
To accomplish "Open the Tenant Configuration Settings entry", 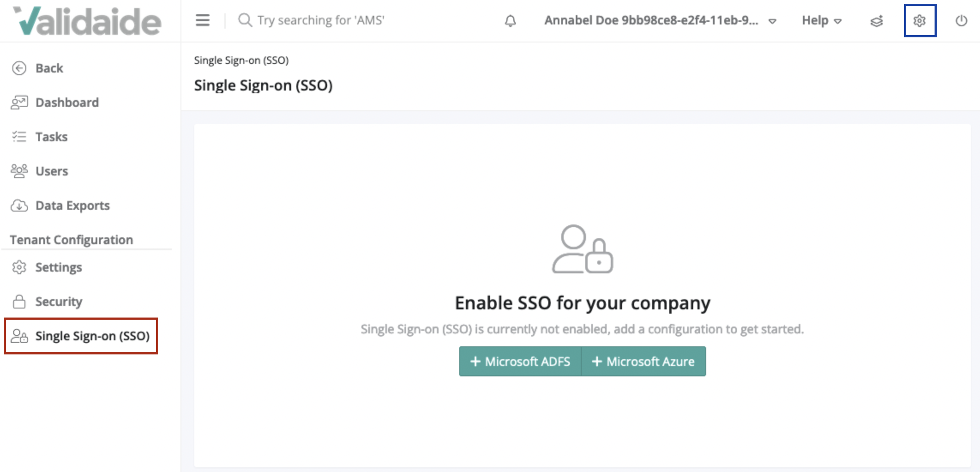I will (x=58, y=267).
